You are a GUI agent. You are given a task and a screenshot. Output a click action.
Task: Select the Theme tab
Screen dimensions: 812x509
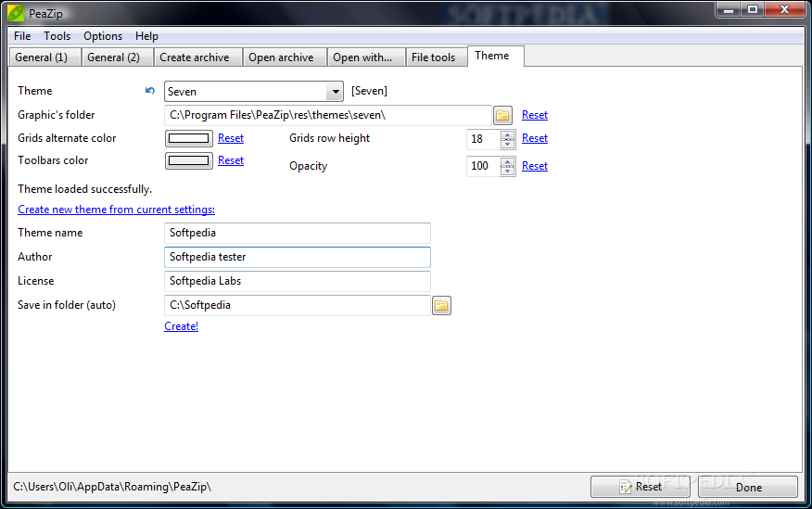coord(496,56)
